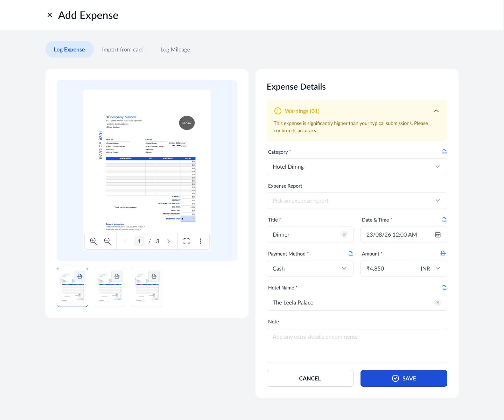Click the scan icon next to Category
The height and width of the screenshot is (420, 504).
tap(444, 152)
